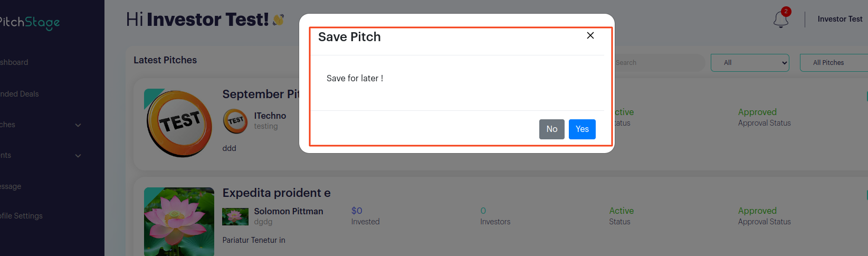Open the lotus flower pitch thumbnail

179,222
